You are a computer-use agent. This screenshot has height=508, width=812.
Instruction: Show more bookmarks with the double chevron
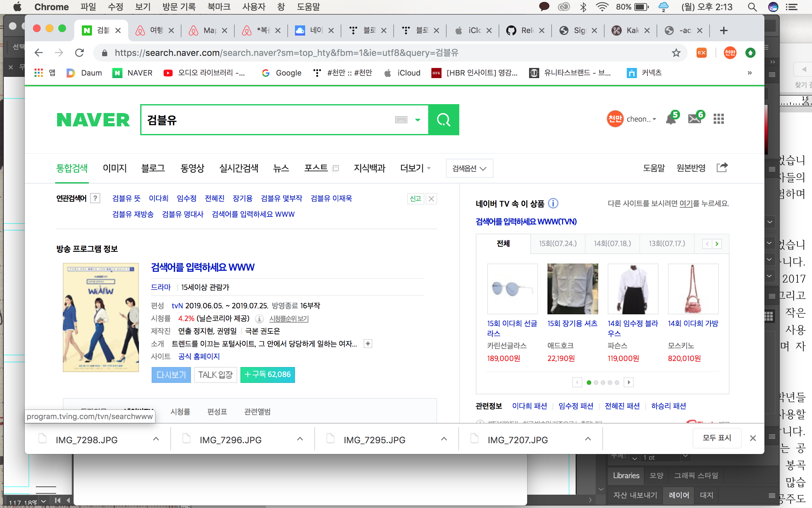point(750,73)
